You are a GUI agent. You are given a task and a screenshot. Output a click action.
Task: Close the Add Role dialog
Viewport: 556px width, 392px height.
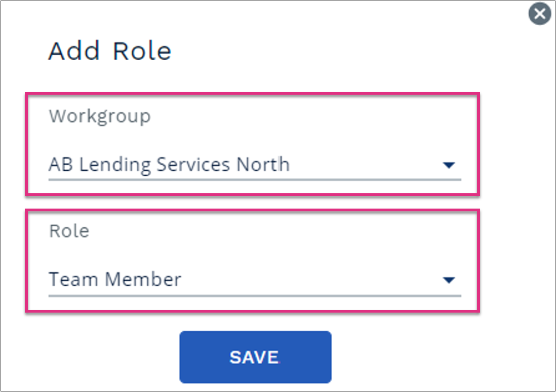click(x=540, y=14)
